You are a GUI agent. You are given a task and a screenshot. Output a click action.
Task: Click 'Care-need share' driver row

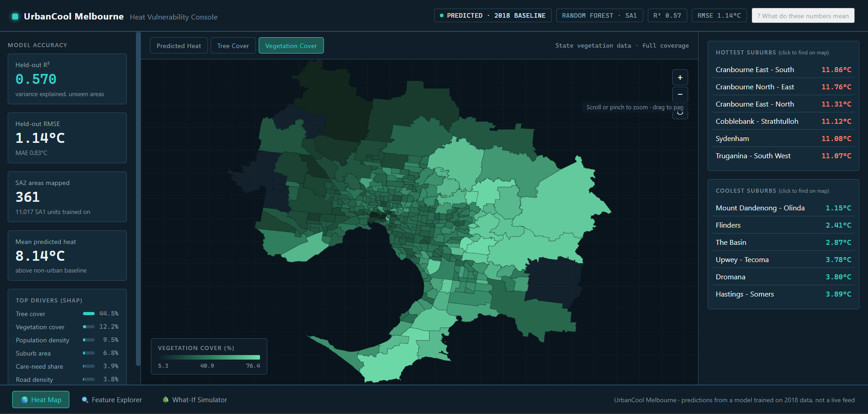point(67,366)
